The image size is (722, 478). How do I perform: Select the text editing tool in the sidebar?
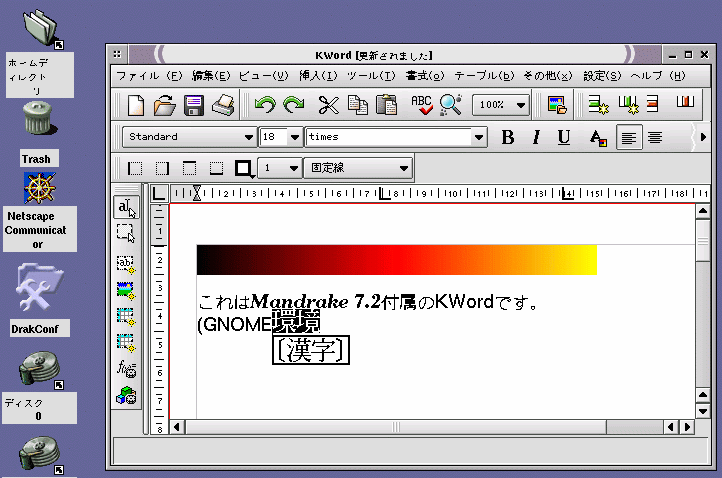(126, 207)
